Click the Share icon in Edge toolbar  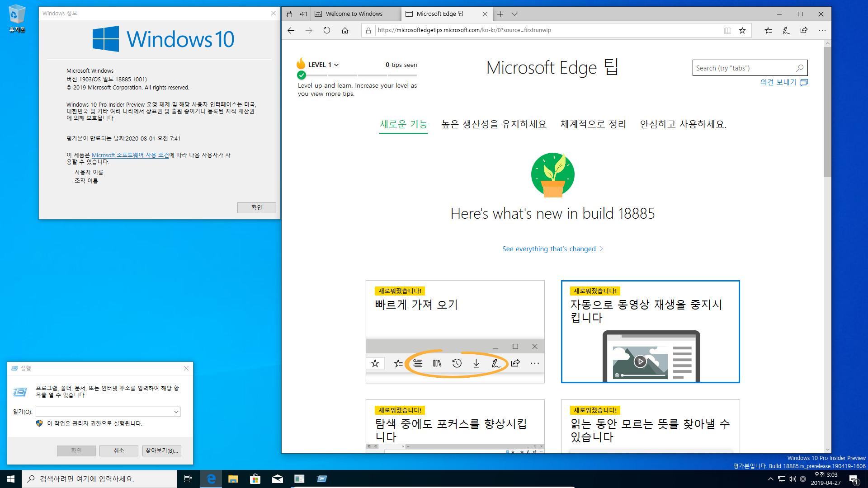click(804, 30)
